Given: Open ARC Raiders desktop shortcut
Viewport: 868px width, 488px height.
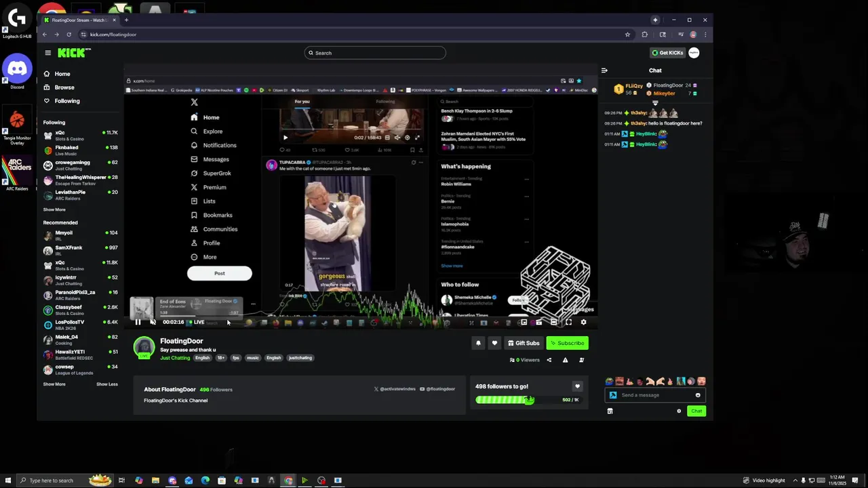Looking at the screenshot, I should pos(17,173).
